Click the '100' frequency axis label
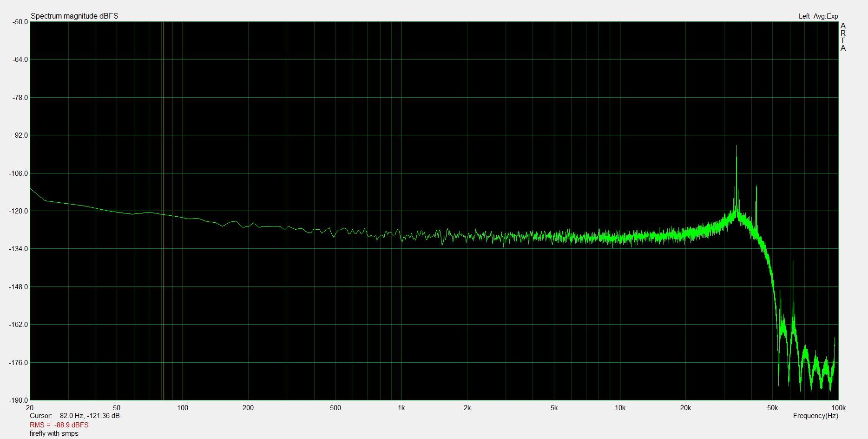 tap(183, 408)
